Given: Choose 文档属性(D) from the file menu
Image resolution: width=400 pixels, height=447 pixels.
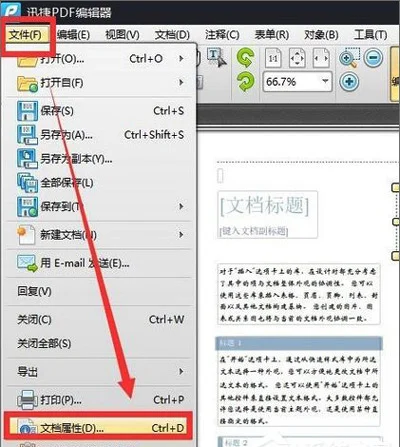Looking at the screenshot, I should pyautogui.click(x=98, y=428).
